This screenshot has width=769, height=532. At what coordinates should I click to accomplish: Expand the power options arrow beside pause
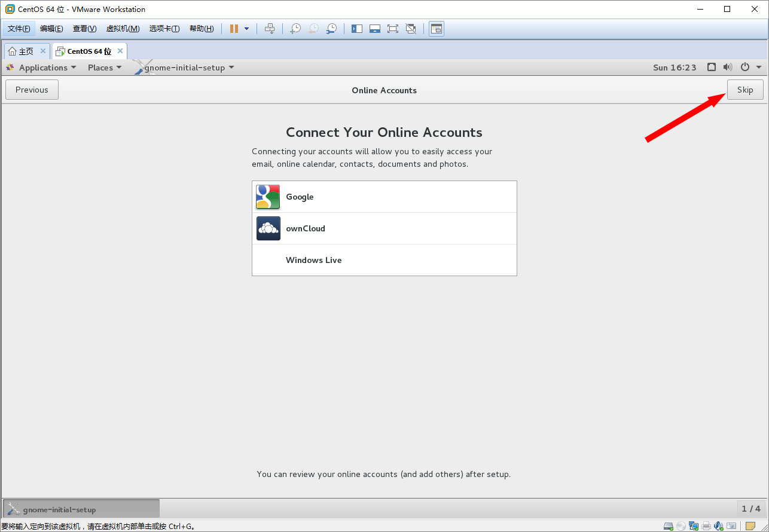click(x=246, y=29)
